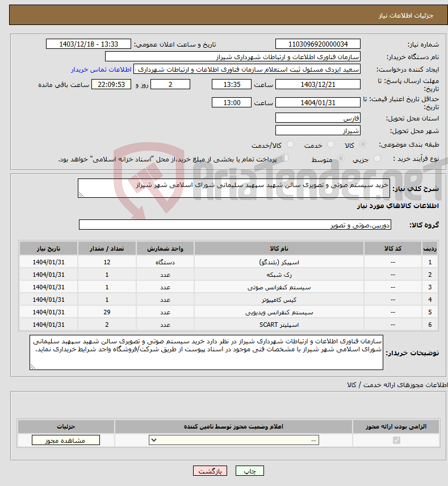
Task: Toggle Islamic treasury payment checkbox
Action: [284, 158]
